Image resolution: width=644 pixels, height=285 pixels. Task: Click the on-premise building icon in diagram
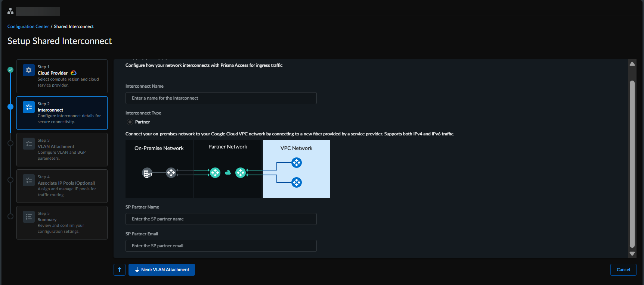click(x=147, y=173)
